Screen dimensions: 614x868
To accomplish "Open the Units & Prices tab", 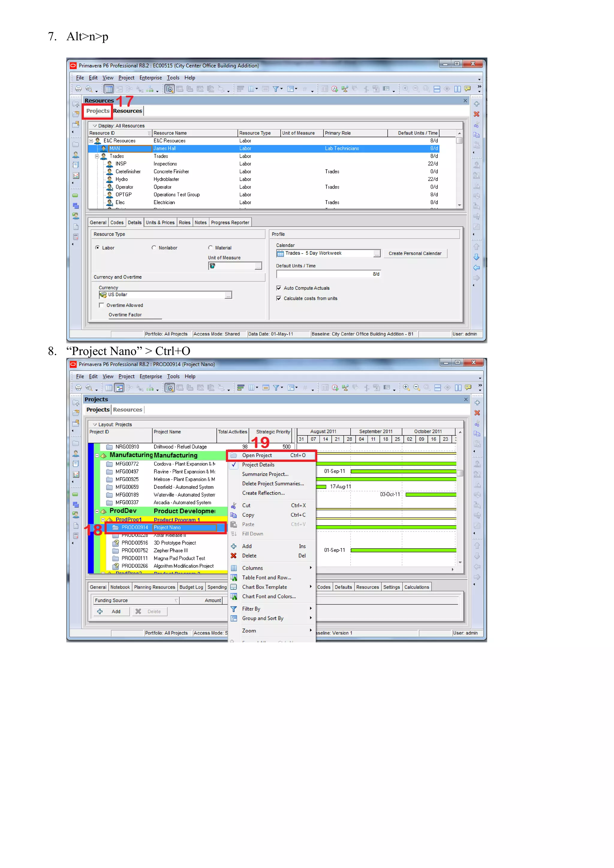I will click(160, 223).
